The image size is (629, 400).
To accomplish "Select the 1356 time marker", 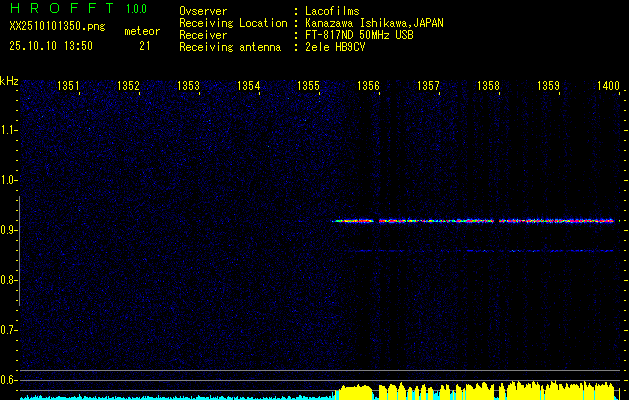I will (x=369, y=87).
